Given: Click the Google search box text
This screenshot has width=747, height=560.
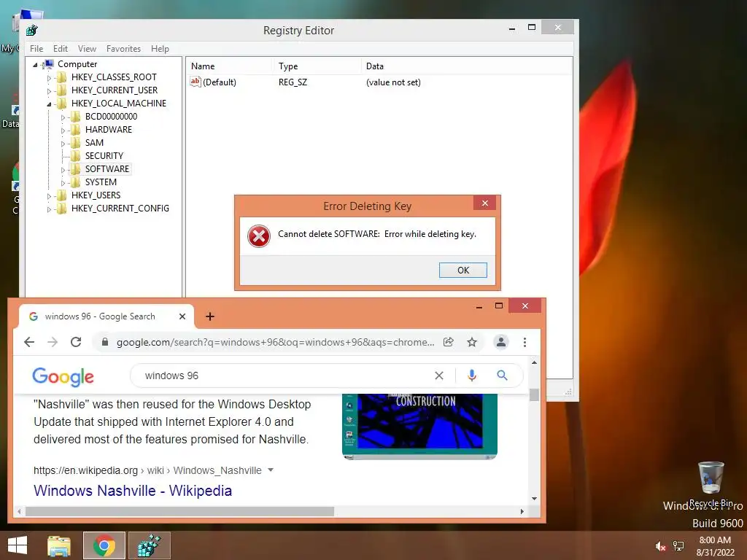Looking at the screenshot, I should 171,376.
